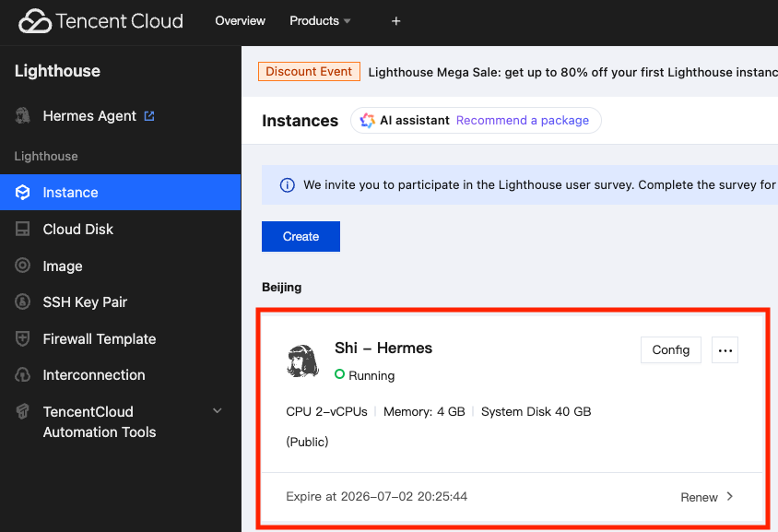Go to Cloud Disk section
778x532 pixels.
tap(78, 229)
